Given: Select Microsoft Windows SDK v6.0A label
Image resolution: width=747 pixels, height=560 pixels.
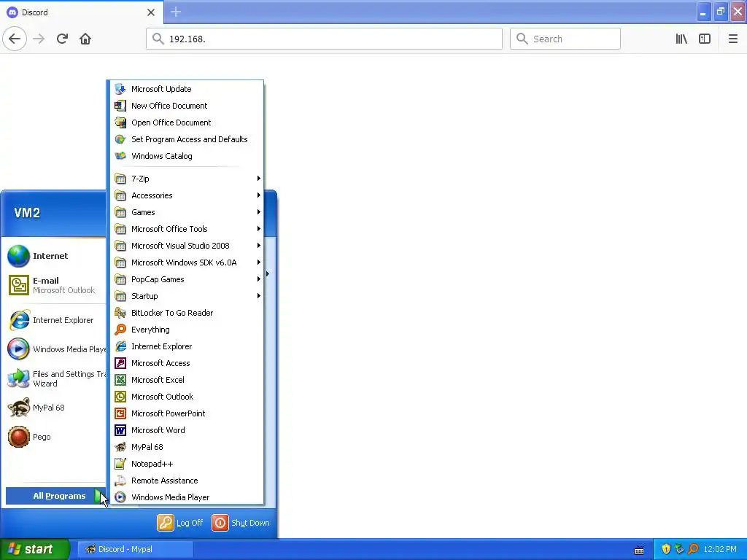Looking at the screenshot, I should (x=184, y=262).
